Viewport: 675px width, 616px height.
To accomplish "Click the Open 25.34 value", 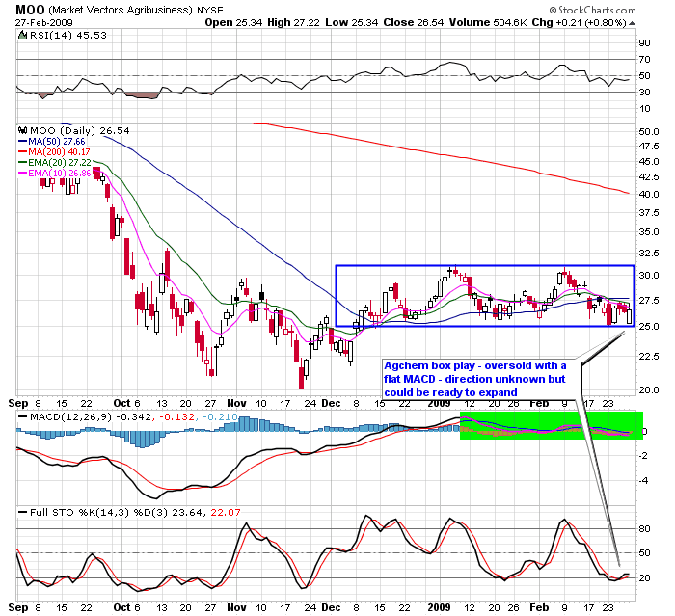I will coord(233,22).
